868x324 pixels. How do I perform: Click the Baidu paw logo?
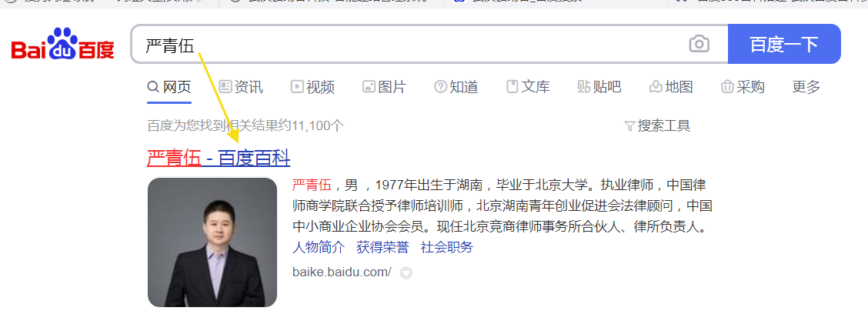[x=62, y=44]
